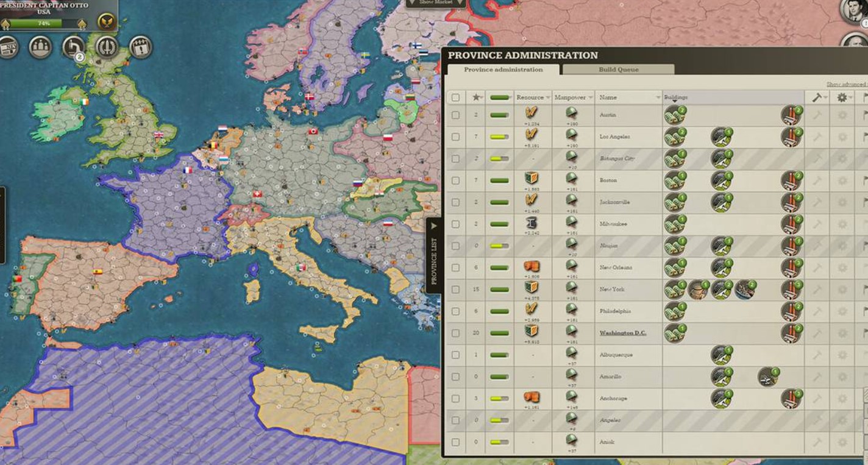Screen dimensions: 868x465
Task: Click the infrastructure icon in Los Angeles row
Action: pyautogui.click(x=721, y=137)
